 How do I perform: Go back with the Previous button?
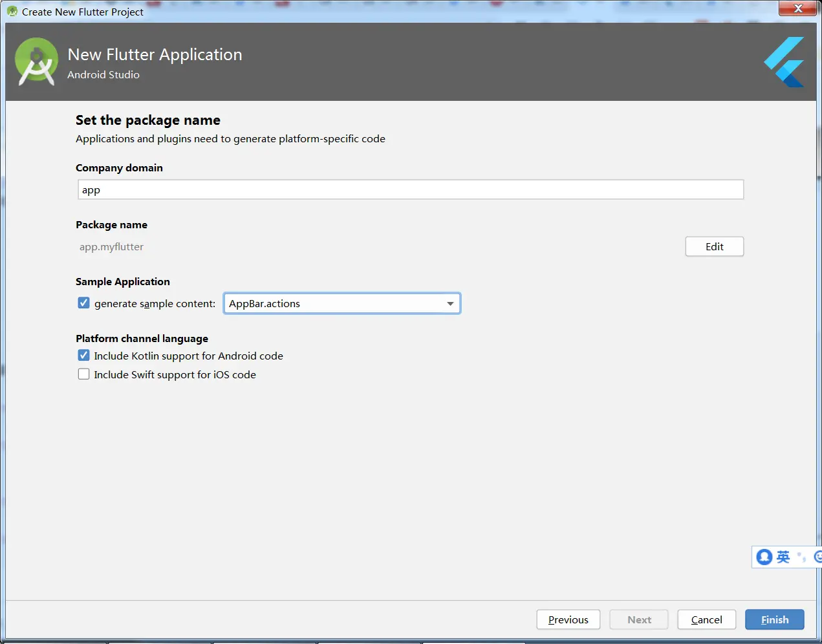pyautogui.click(x=568, y=619)
